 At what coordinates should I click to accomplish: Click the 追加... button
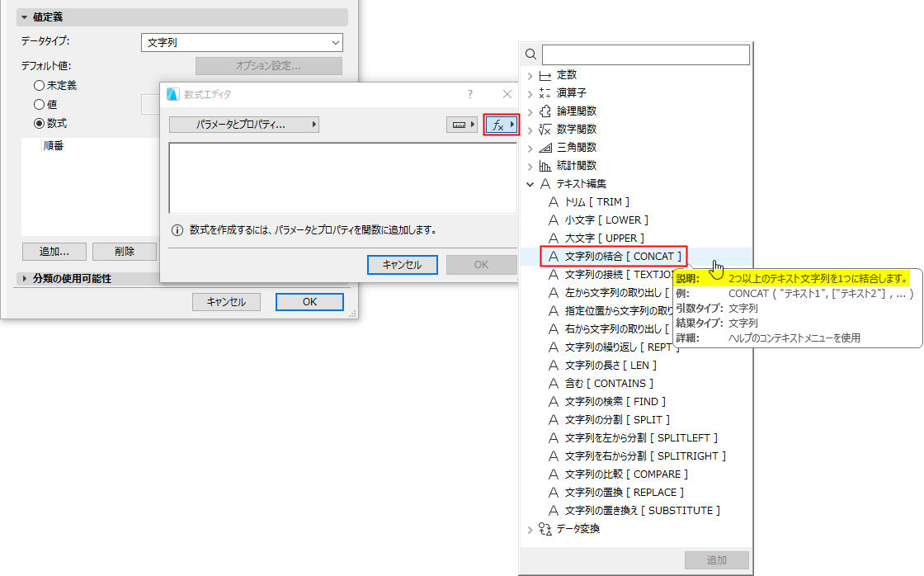[x=54, y=251]
